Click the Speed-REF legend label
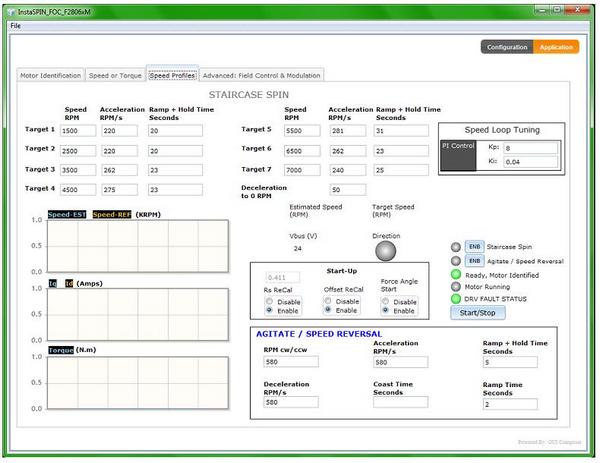The image size is (600, 463). click(x=112, y=214)
